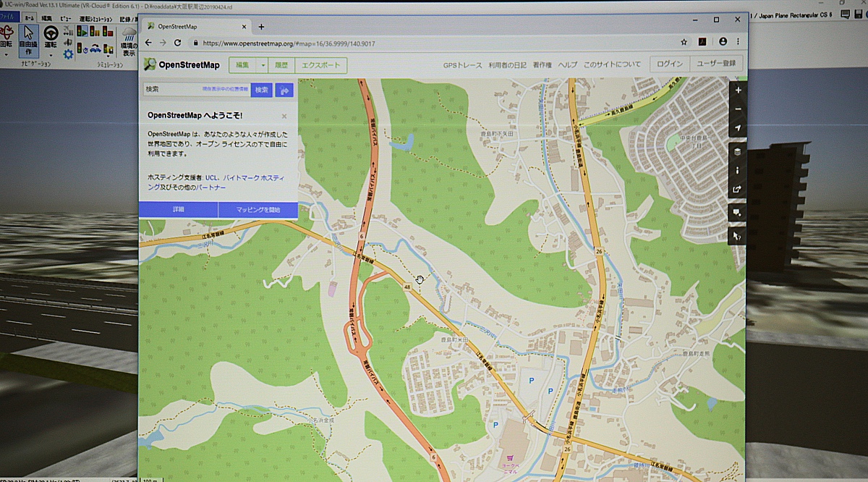The image size is (868, 482).
Task: Bookmark this page with the star icon
Action: coord(684,42)
